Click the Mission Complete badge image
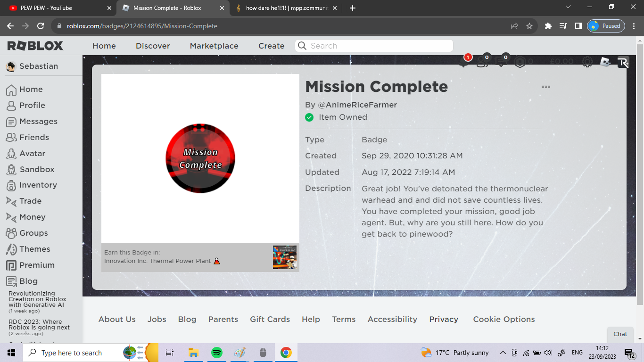 (200, 158)
